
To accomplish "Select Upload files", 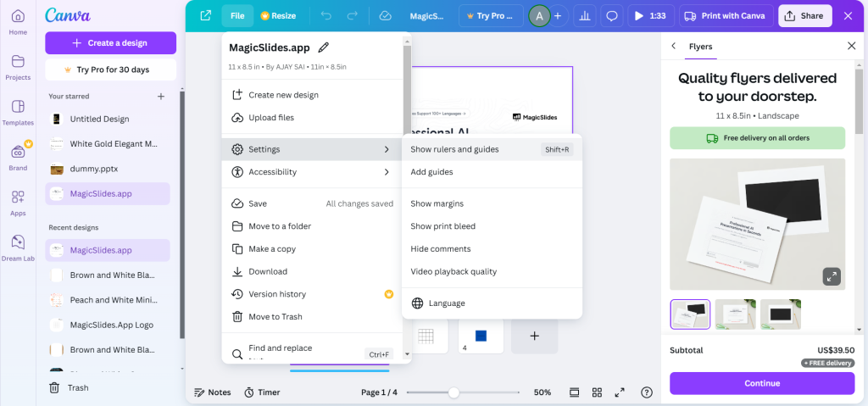I will (x=312, y=118).
